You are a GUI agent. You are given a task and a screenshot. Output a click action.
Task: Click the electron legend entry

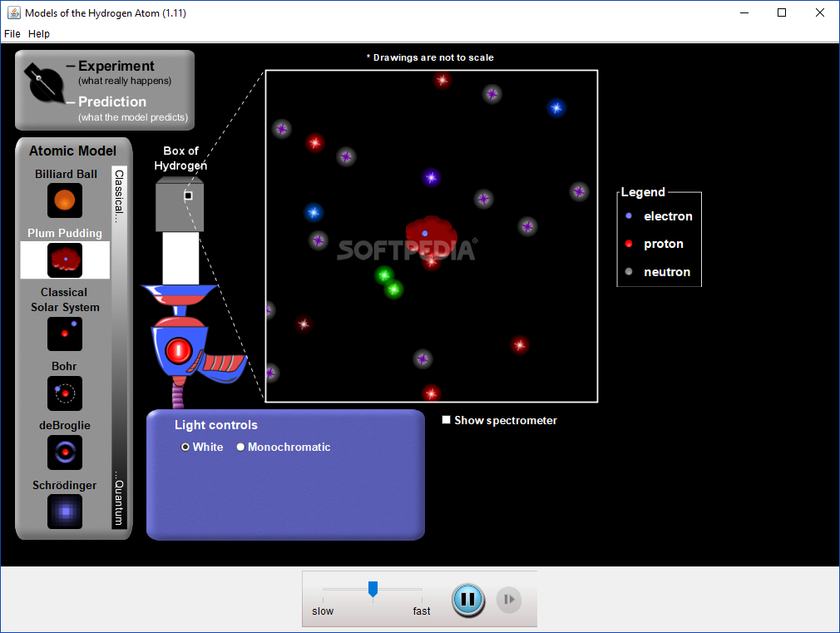pyautogui.click(x=659, y=216)
